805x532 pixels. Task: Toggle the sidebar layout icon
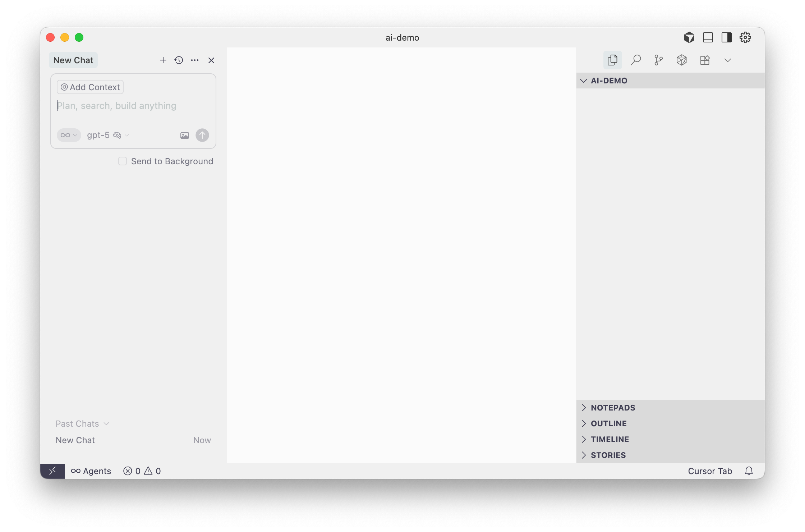[727, 37]
